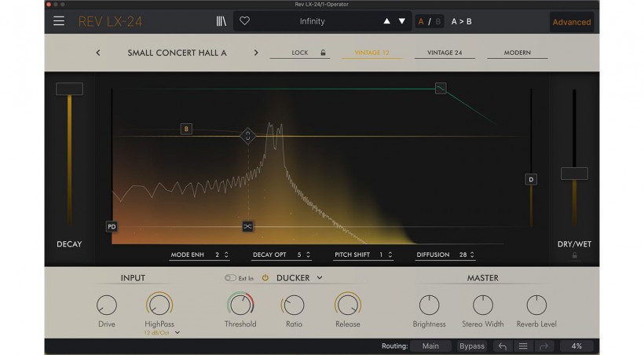
Task: Open the preset library browser
Action: point(221,21)
